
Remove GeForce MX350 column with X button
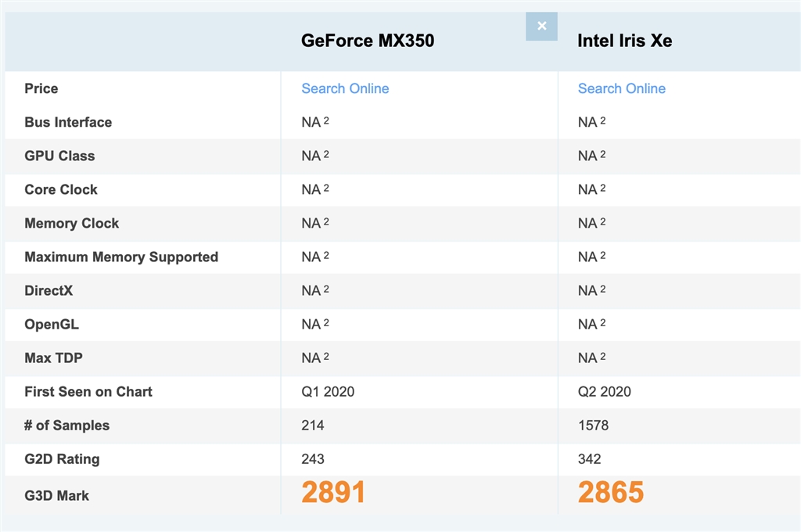click(x=541, y=26)
